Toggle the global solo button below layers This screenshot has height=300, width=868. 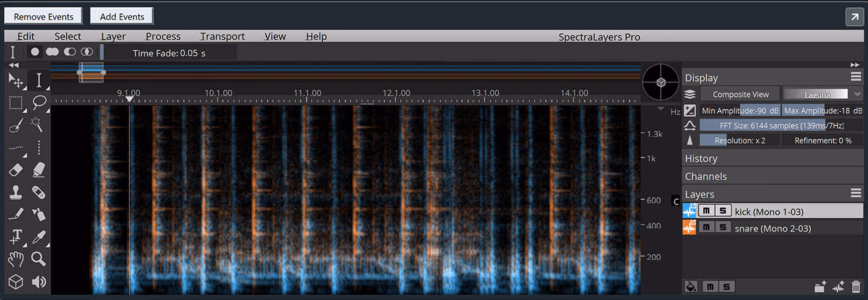[726, 287]
